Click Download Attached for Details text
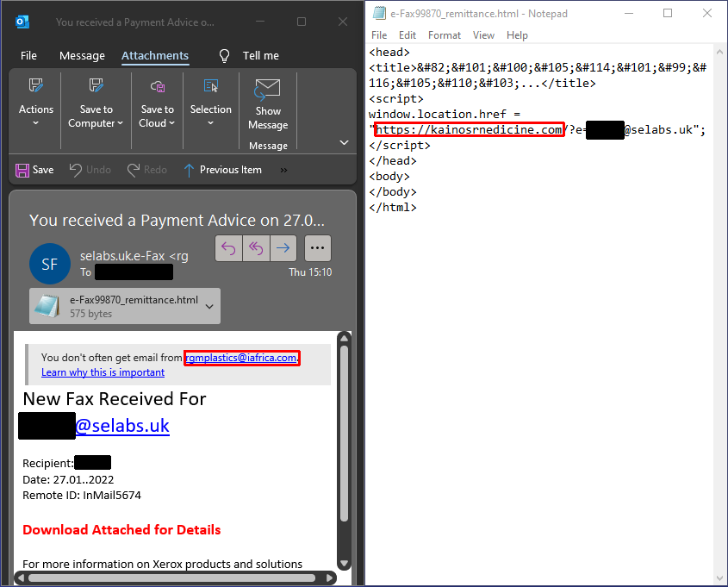Viewport: 728px width, 587px height. tap(121, 530)
